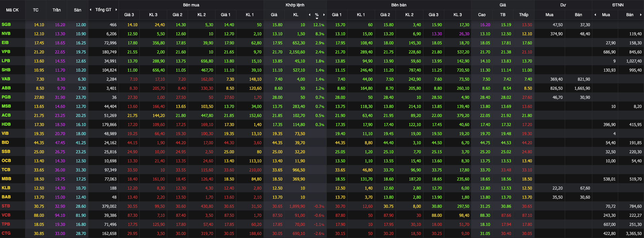
Task: Click the right arrow after the % column
Action: tap(324, 15)
